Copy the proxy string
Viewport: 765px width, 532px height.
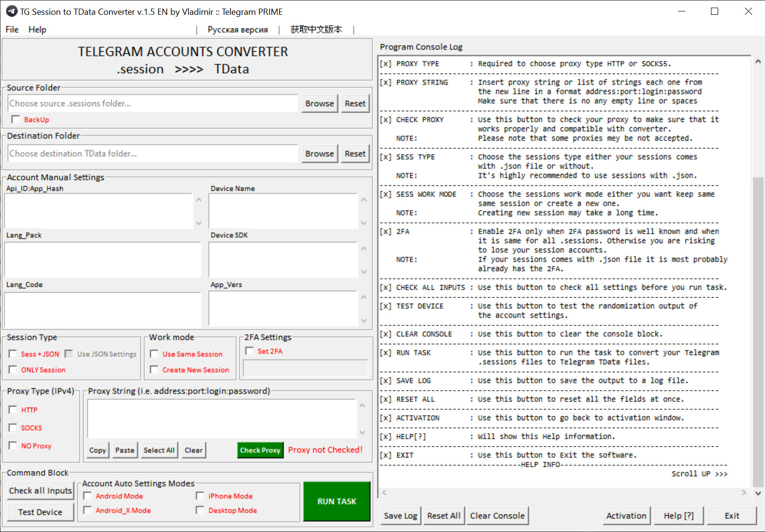[x=98, y=450]
